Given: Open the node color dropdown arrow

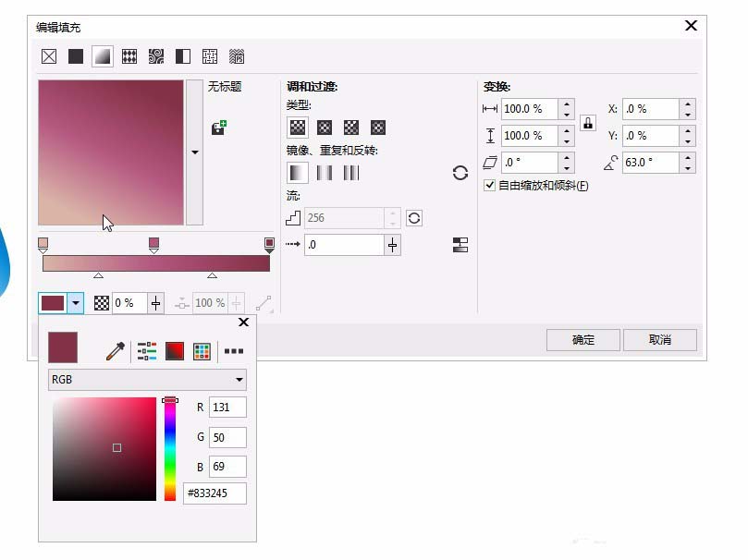Looking at the screenshot, I should (x=76, y=303).
